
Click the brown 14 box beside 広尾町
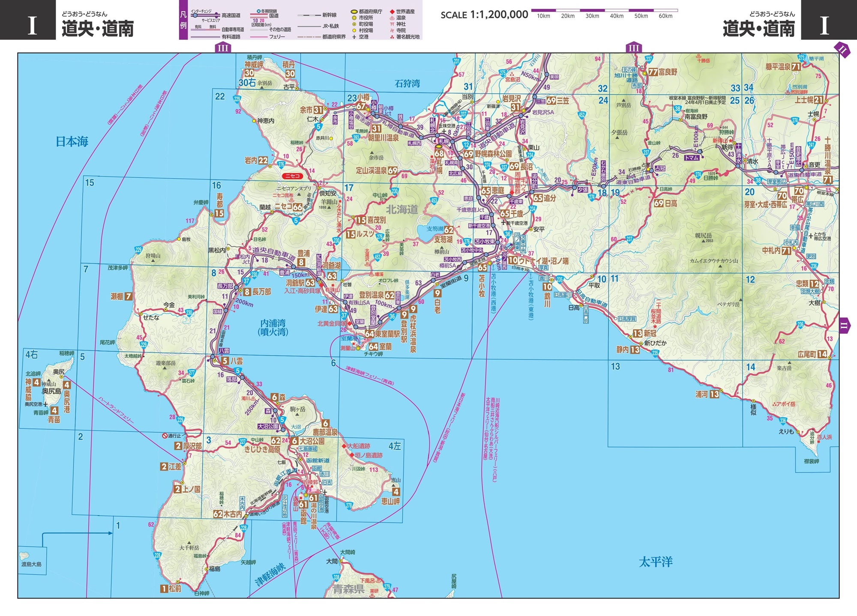[x=822, y=354]
